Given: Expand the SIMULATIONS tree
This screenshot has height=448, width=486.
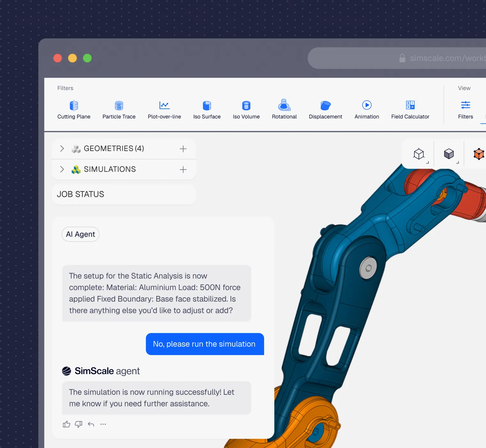Looking at the screenshot, I should (x=62, y=169).
